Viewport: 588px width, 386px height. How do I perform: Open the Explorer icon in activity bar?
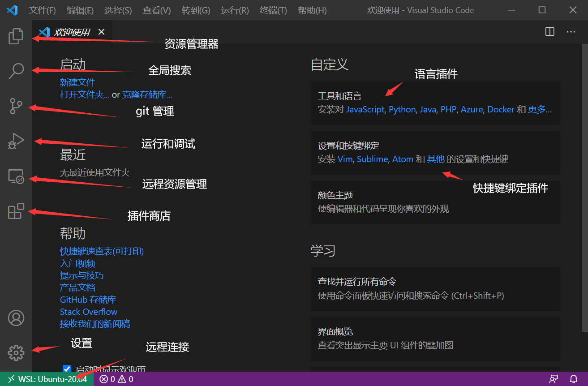coord(16,37)
